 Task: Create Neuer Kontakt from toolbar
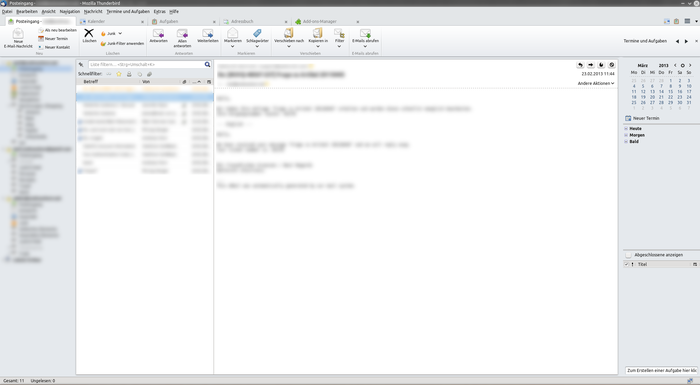54,47
